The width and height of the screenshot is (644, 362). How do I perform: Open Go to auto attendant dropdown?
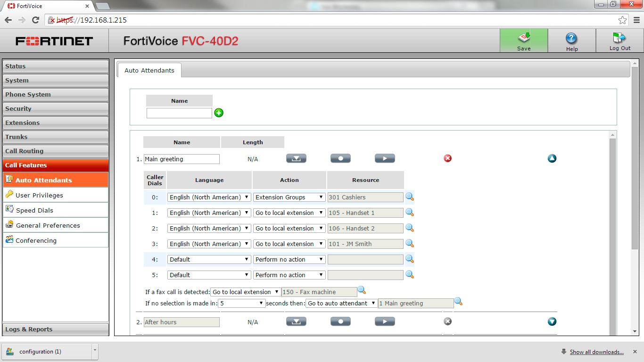point(342,304)
